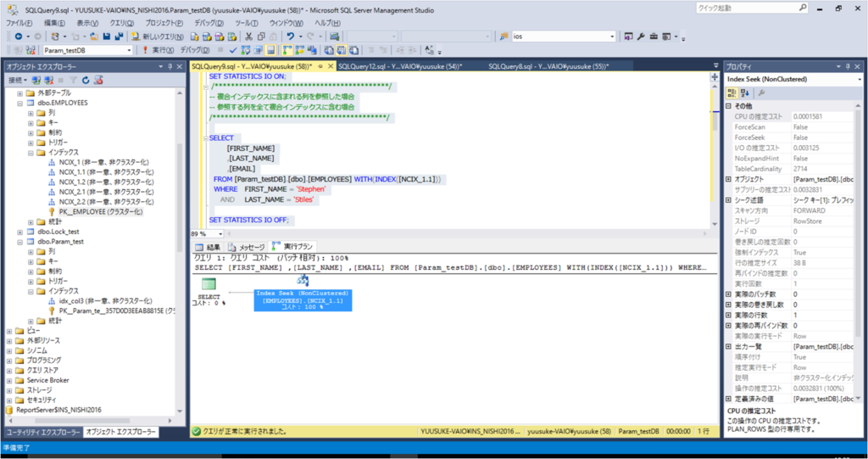The width and height of the screenshot is (868, 459).
Task: Open the ios find combo box
Action: pyautogui.click(x=612, y=36)
